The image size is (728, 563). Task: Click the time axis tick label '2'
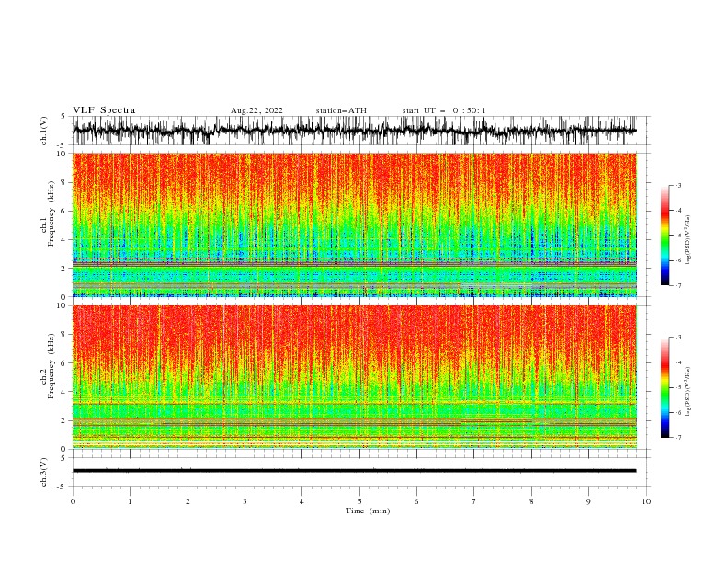click(188, 501)
